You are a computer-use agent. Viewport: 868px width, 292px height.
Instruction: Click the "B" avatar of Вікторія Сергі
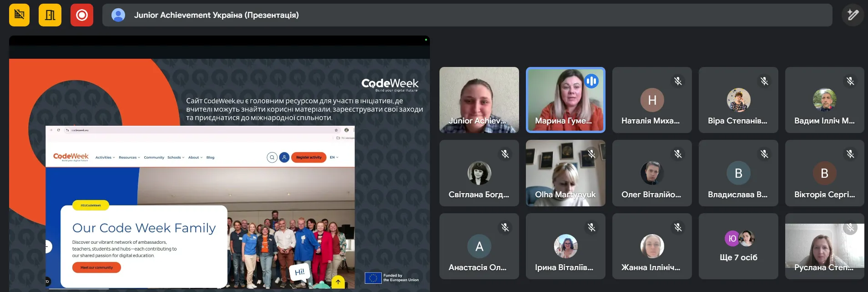[824, 173]
